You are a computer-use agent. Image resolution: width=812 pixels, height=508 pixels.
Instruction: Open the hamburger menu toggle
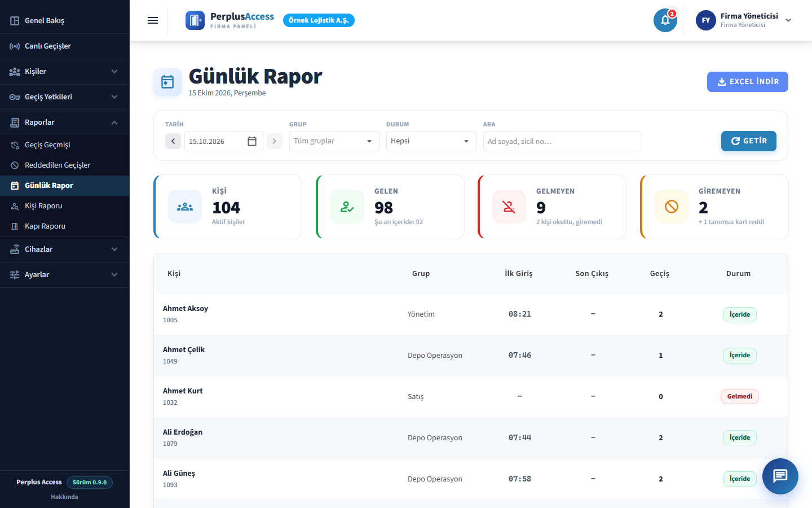[153, 20]
